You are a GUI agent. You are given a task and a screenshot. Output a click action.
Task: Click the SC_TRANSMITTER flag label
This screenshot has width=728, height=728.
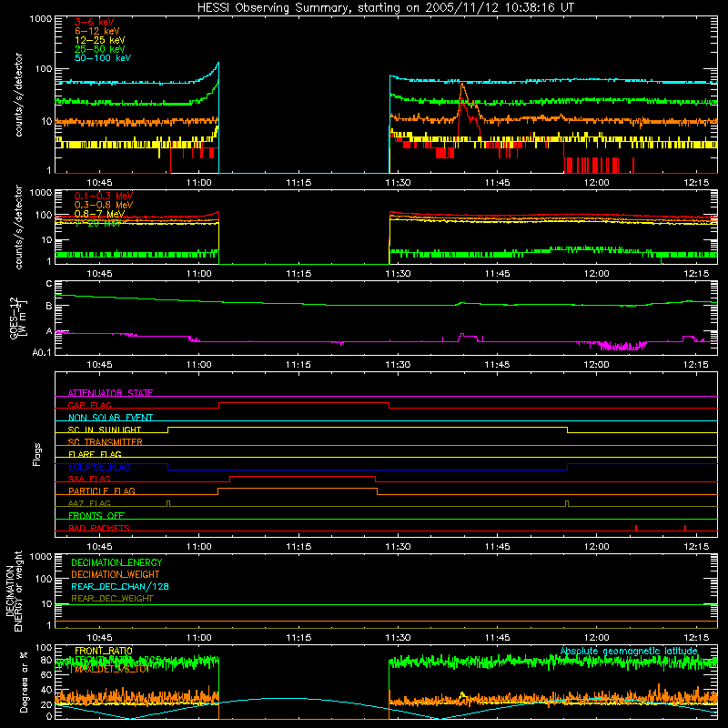(x=106, y=441)
